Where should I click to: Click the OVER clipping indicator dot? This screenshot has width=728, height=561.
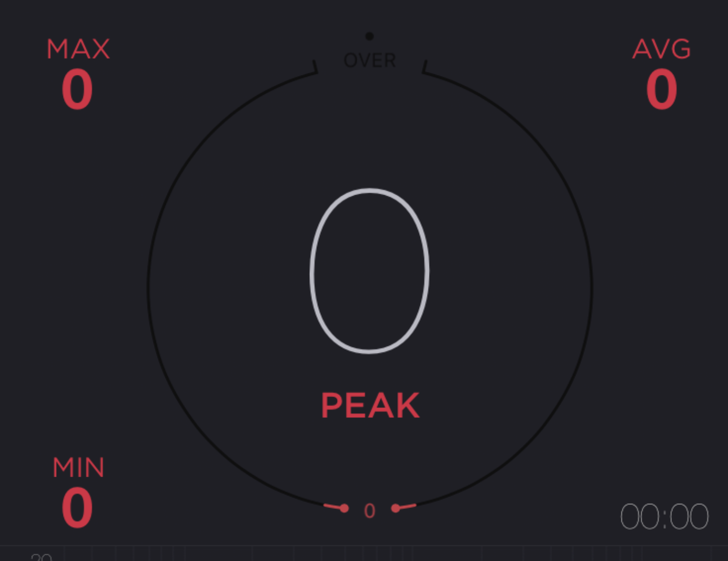pos(369,36)
